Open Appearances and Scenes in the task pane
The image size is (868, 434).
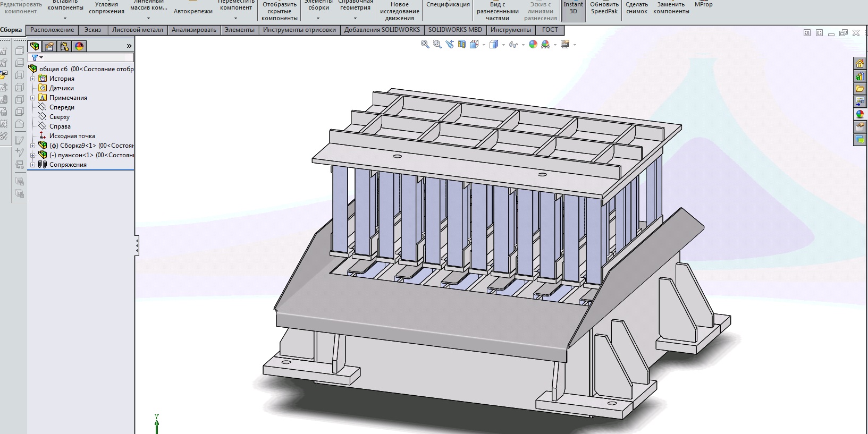tap(859, 114)
